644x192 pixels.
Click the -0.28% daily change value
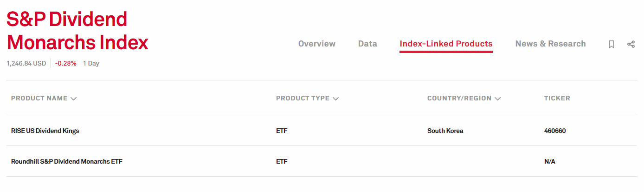coord(65,64)
